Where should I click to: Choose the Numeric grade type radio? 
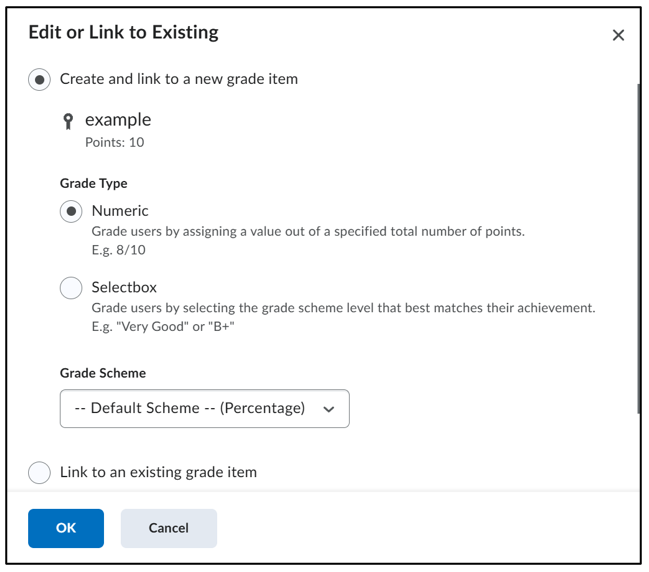coord(71,211)
